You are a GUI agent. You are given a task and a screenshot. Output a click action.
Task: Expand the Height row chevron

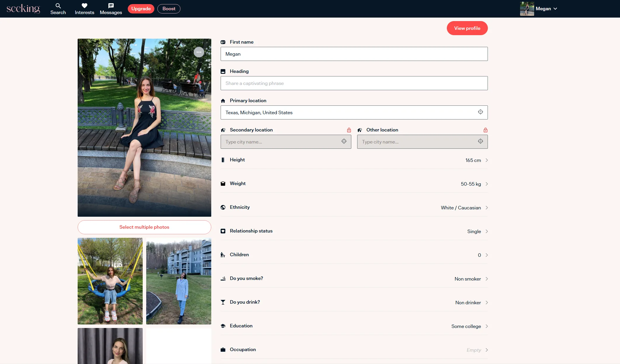coord(486,160)
